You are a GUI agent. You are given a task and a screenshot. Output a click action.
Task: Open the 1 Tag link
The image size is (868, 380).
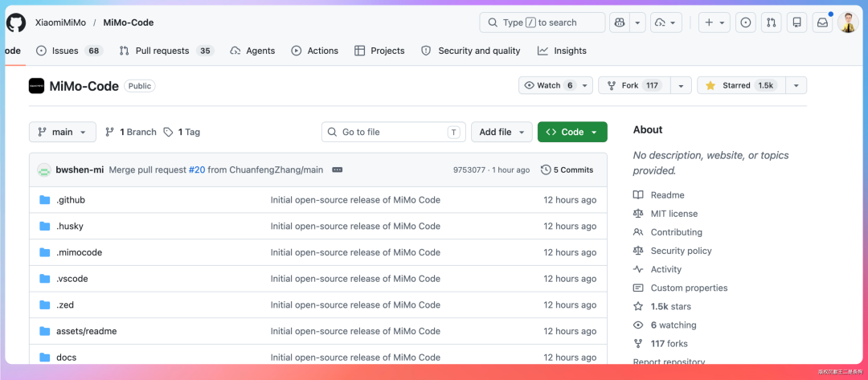point(182,133)
